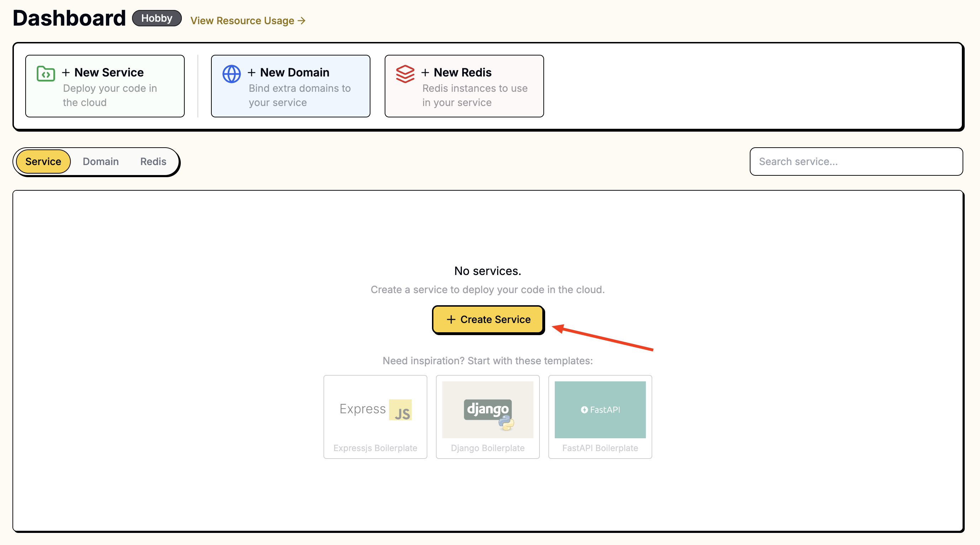Switch to the Redis tab

[153, 162]
